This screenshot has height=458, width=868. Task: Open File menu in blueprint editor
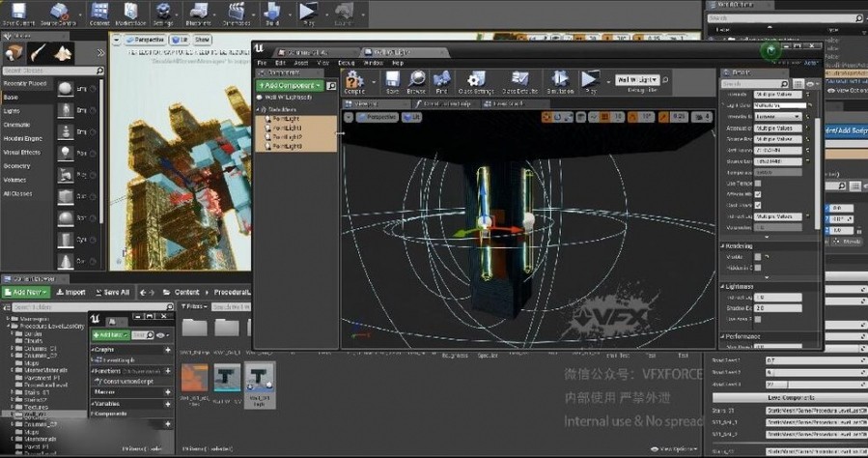[263, 63]
